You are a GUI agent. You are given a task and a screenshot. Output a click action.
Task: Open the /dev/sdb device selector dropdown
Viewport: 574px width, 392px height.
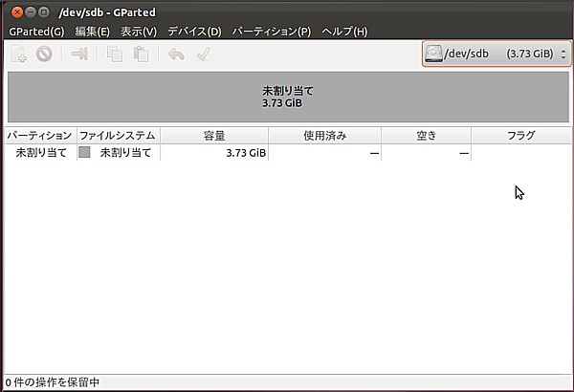pos(496,54)
